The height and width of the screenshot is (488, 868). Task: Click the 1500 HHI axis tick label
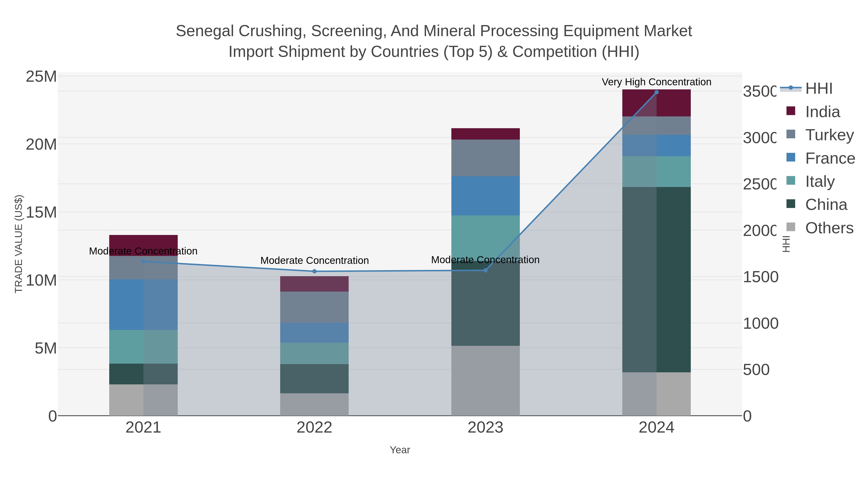[761, 277]
